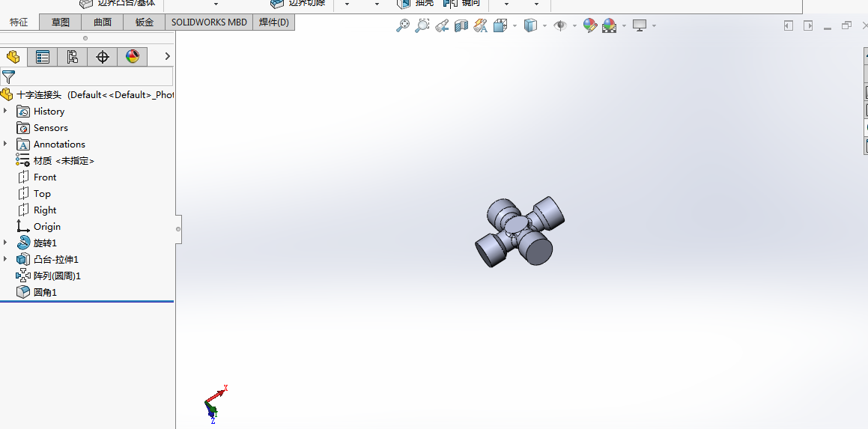Expand the 凸台-拉伸1 feature
This screenshot has height=429, width=868.
(5, 259)
